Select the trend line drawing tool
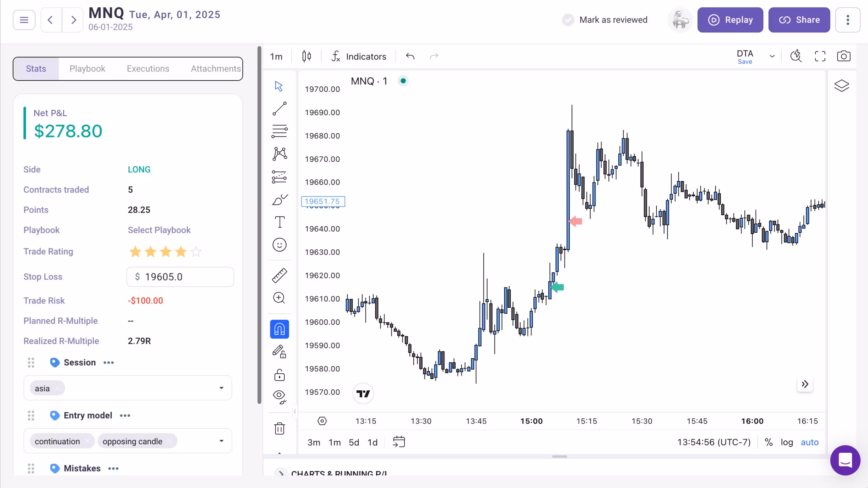The width and height of the screenshot is (868, 488). [x=279, y=108]
